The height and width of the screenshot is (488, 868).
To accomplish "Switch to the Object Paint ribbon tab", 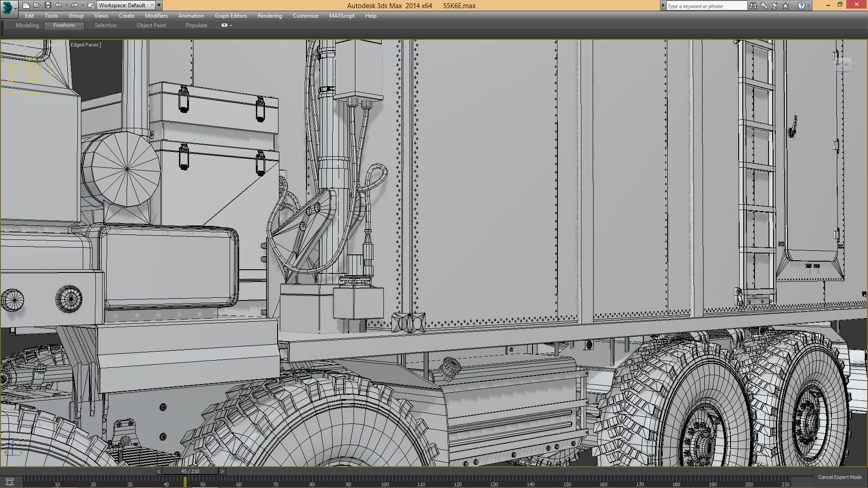I will (x=151, y=25).
